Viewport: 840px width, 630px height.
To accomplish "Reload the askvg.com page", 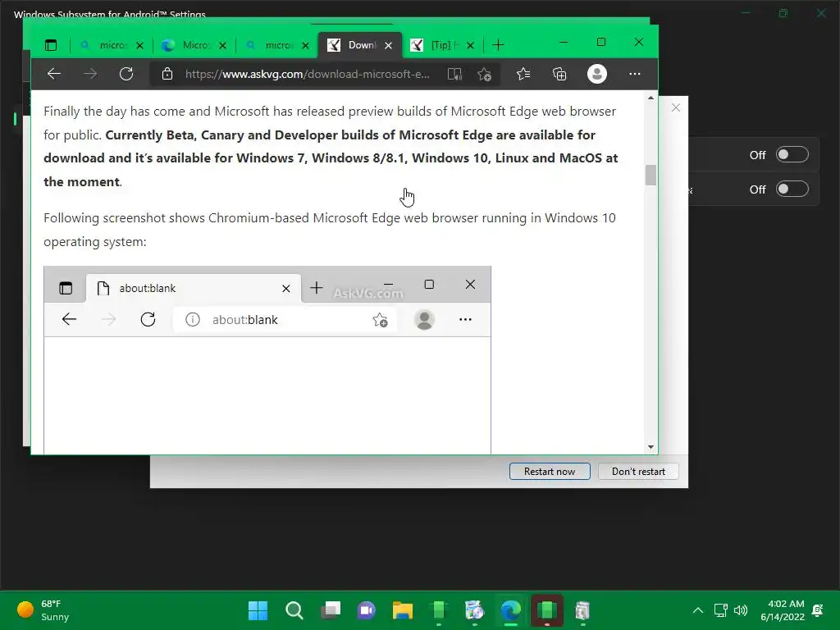I will pos(126,74).
